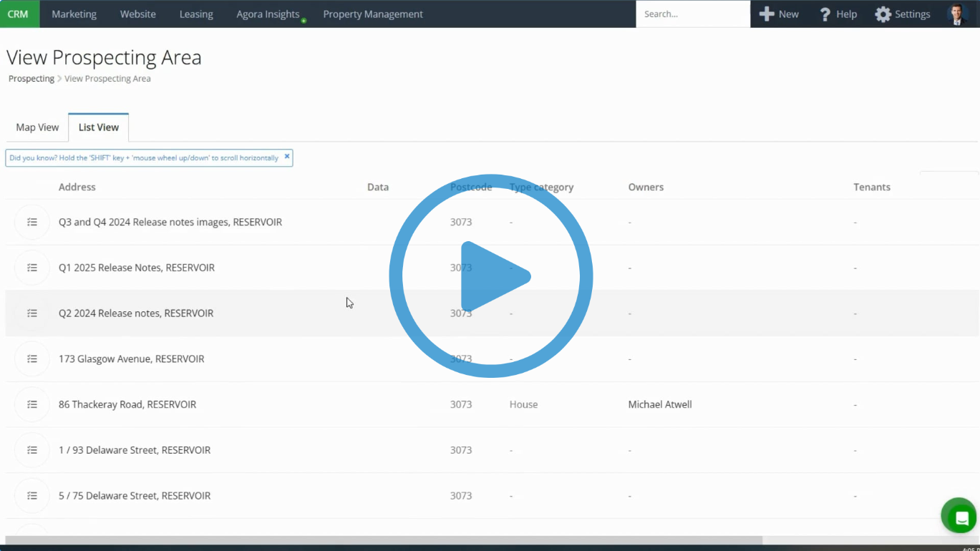980x551 pixels.
Task: Open row menu for Q1 2025 Release Notes
Action: coord(32,268)
